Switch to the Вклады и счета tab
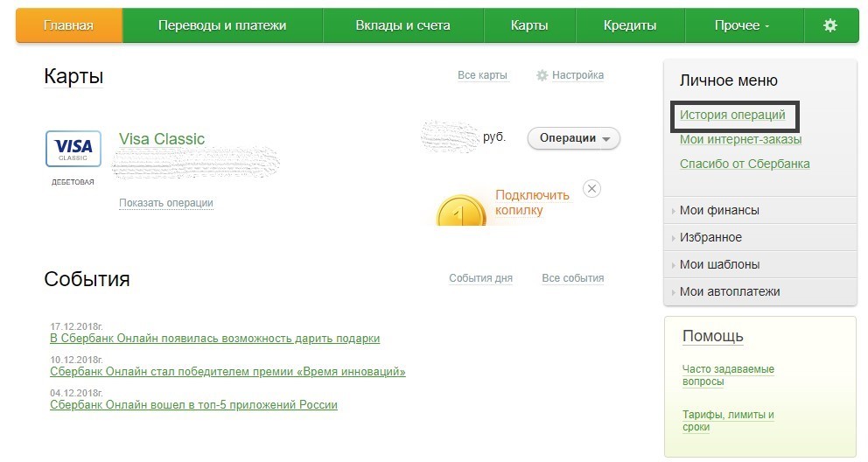Viewport: 868px width, 462px height. tap(403, 25)
